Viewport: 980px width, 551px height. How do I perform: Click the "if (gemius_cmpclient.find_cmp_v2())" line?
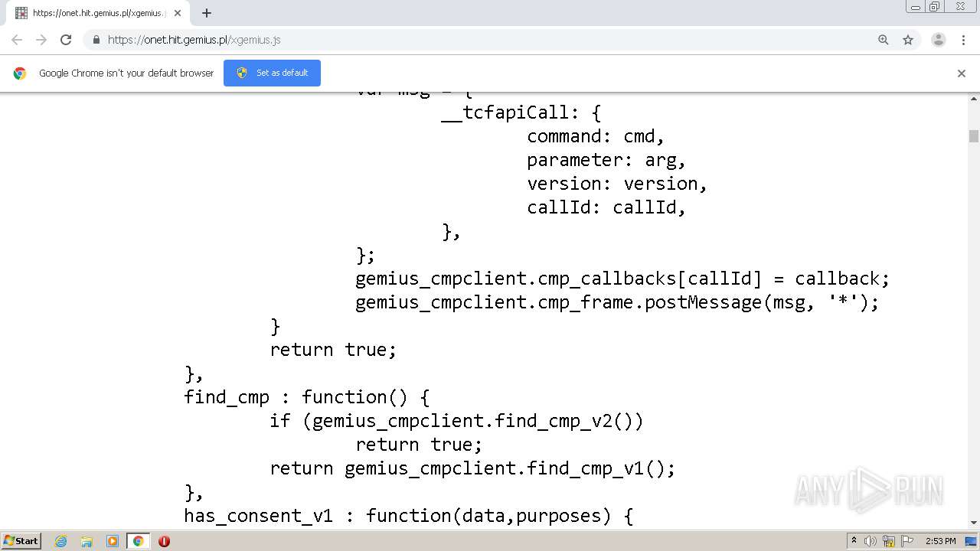456,421
